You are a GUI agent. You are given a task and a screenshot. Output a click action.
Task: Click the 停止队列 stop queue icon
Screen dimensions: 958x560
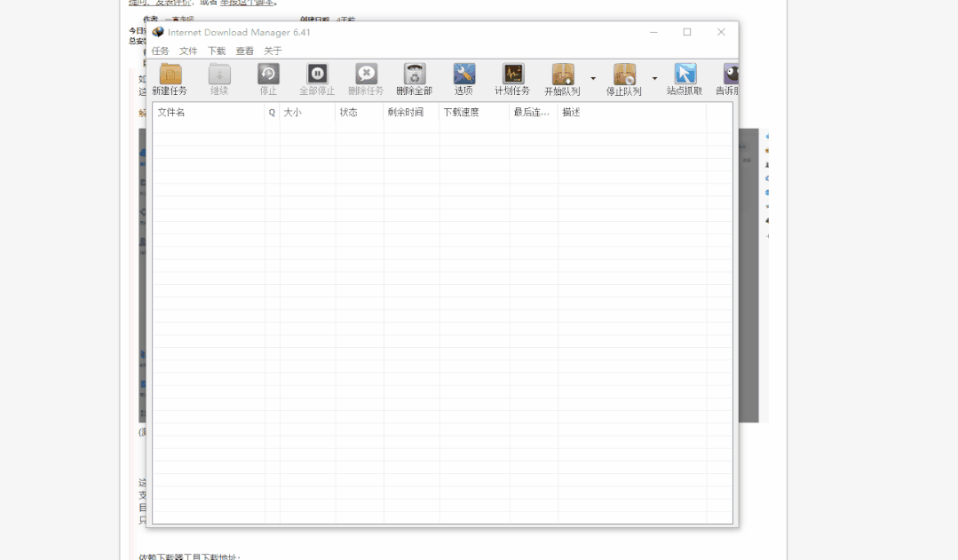(x=624, y=74)
